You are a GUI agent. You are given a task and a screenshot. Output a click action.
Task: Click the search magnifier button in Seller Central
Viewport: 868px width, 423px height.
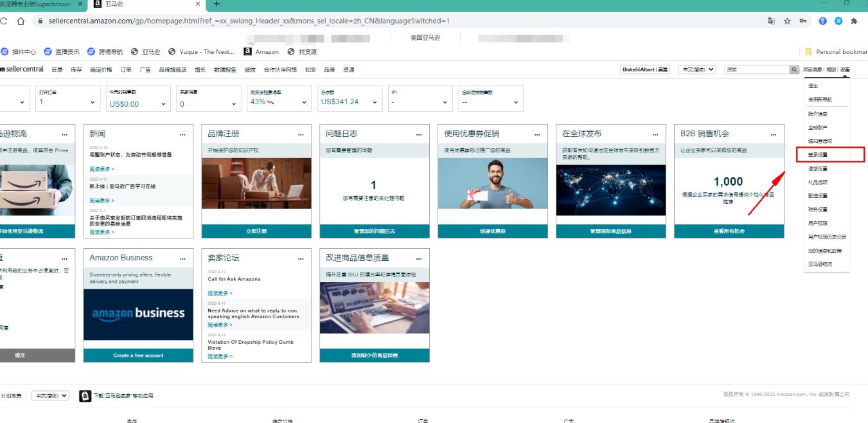(795, 69)
